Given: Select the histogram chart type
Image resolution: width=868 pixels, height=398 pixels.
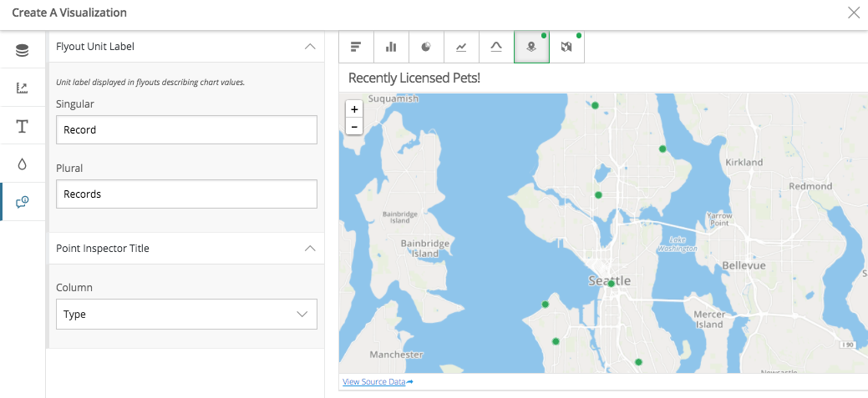Looking at the screenshot, I should (496, 47).
